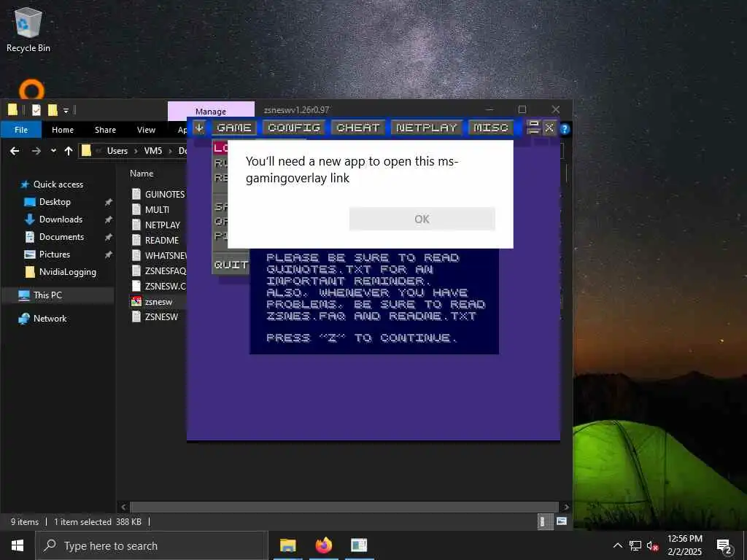Open Documents in Quick access
747x560 pixels.
pyautogui.click(x=61, y=237)
